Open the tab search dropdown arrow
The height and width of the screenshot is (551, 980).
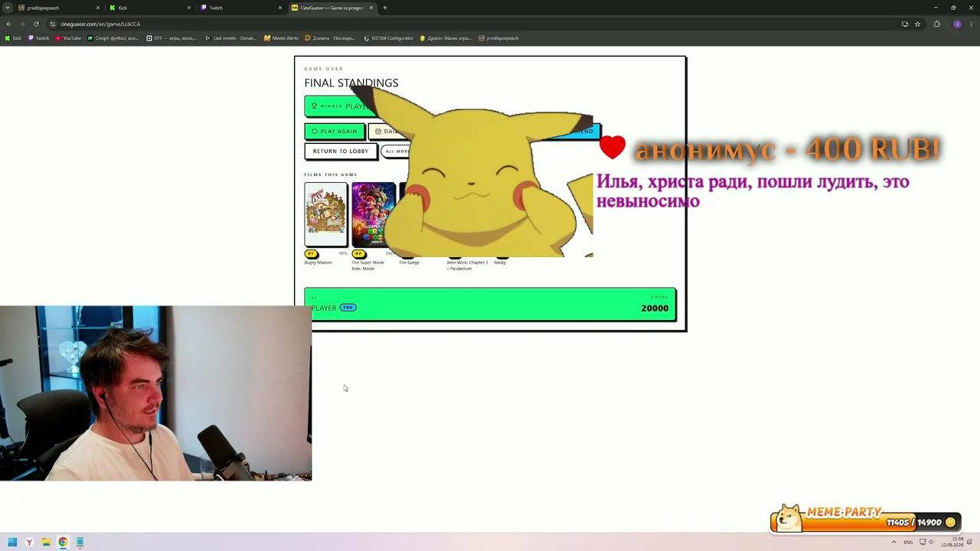[x=8, y=8]
